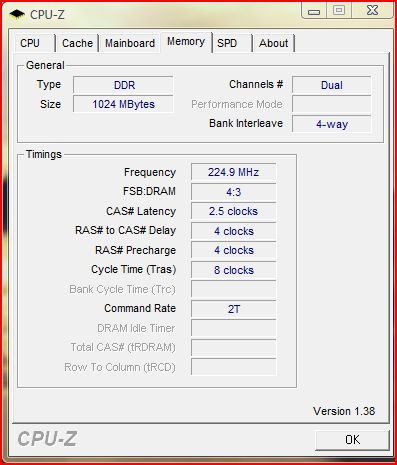This screenshot has width=397, height=465.
Task: Click the RAS# Precharge label
Action: (135, 250)
